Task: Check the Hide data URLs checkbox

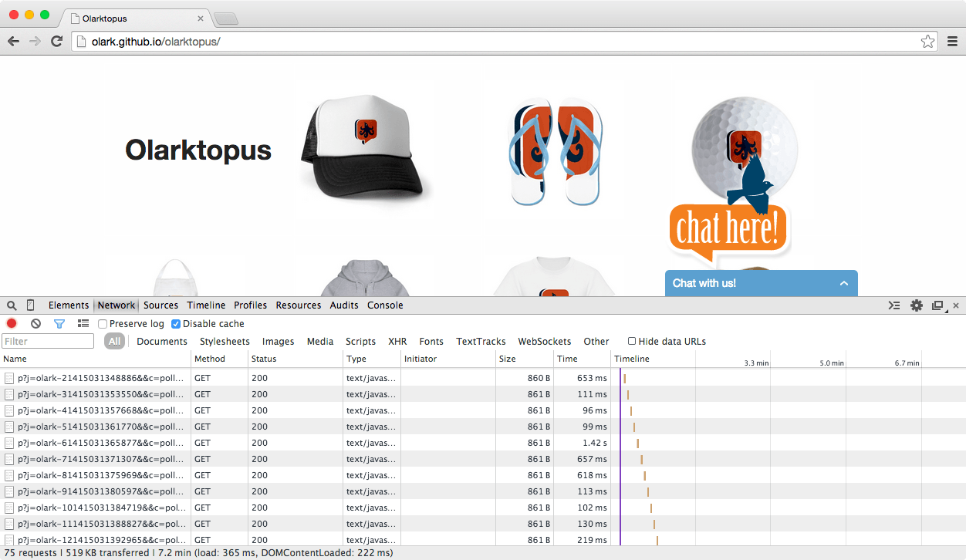Action: tap(632, 341)
